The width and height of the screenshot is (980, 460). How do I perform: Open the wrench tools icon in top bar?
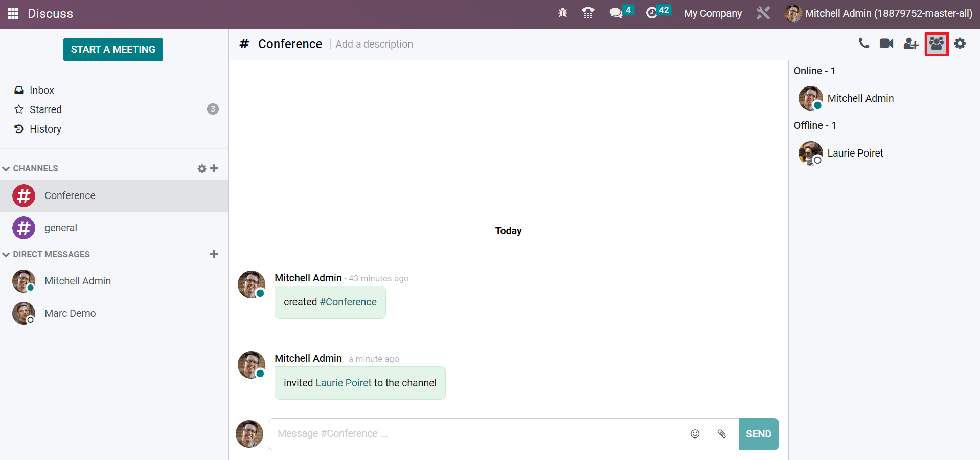tap(763, 13)
